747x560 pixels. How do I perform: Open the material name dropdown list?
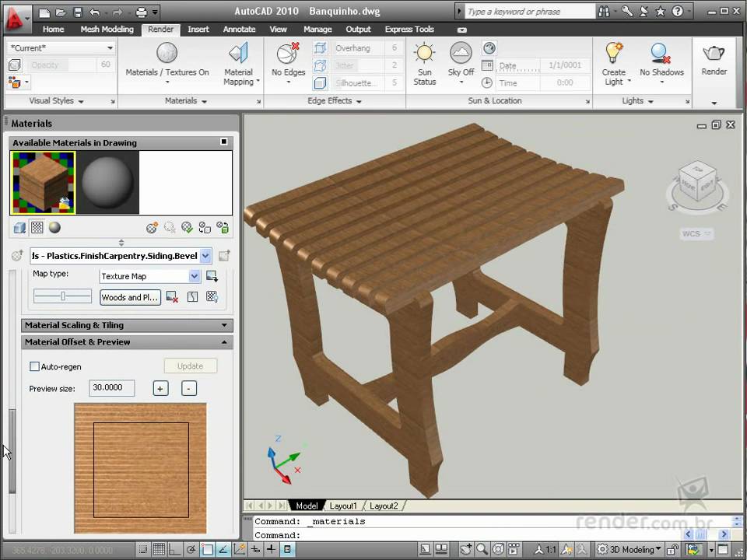205,256
